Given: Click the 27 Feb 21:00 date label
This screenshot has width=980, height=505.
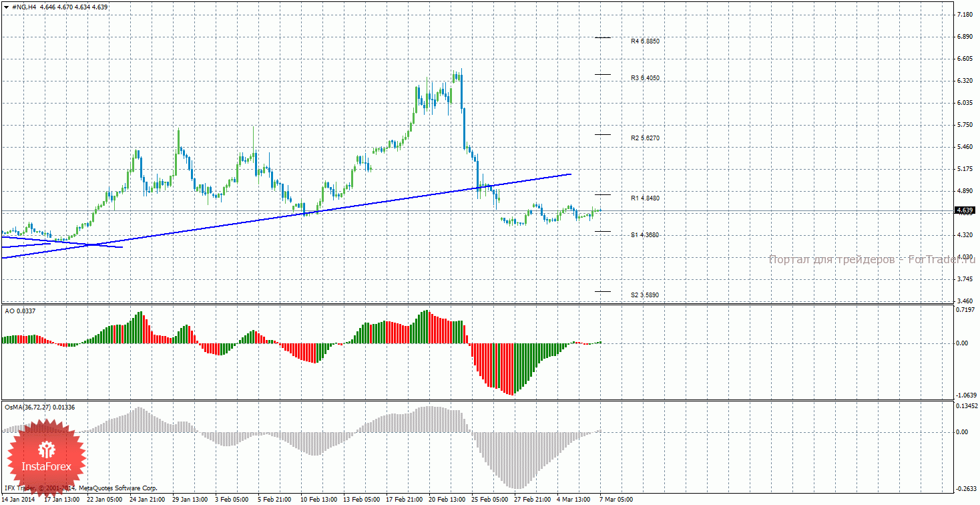Looking at the screenshot, I should click(532, 499).
